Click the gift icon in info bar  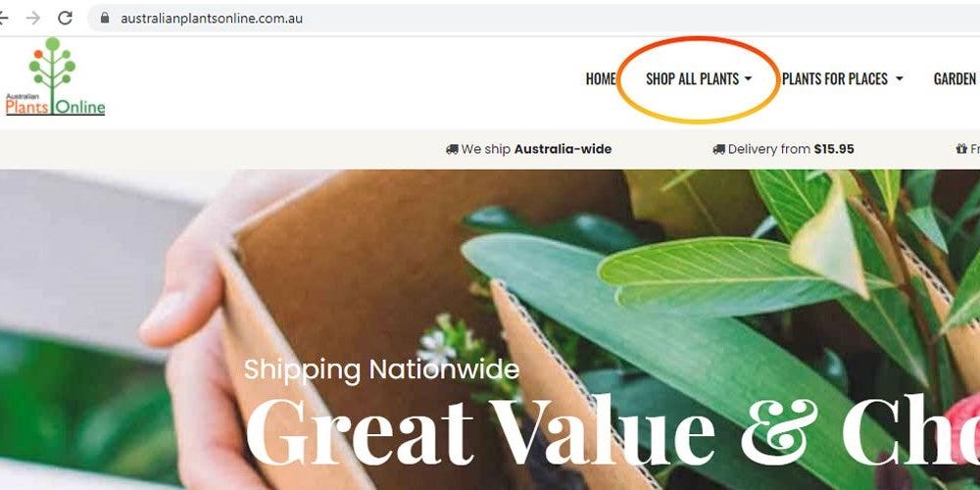961,149
